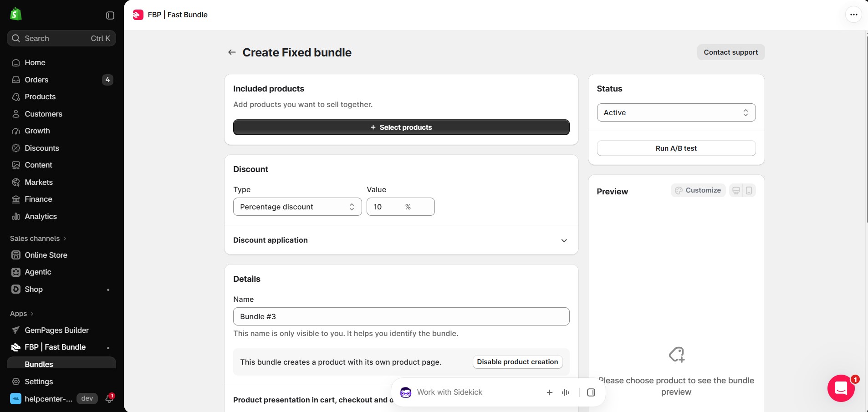Image resolution: width=868 pixels, height=412 pixels.
Task: Open the notifications bell icon
Action: click(x=109, y=398)
